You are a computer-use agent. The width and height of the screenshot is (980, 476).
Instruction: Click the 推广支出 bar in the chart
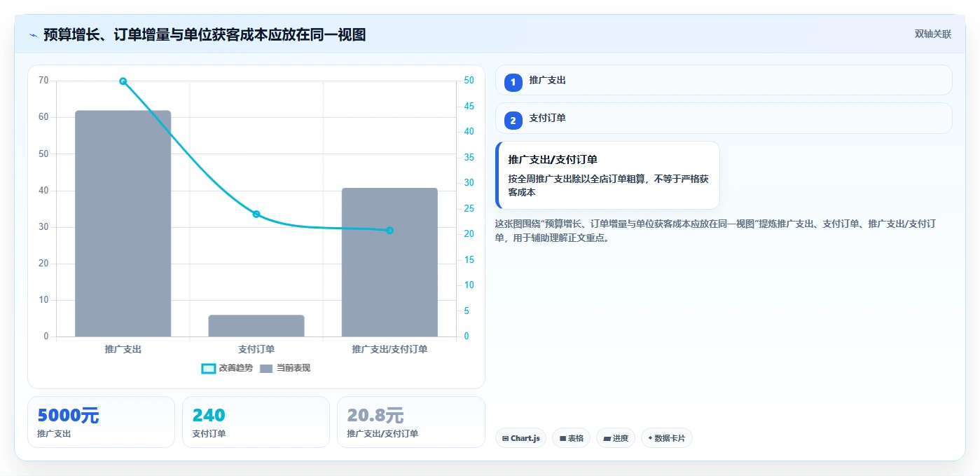point(123,224)
